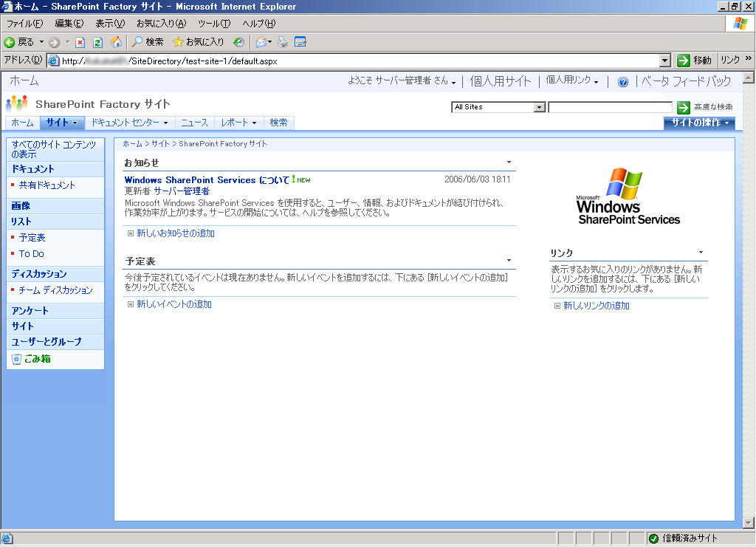Expand the サイトの操作 site actions menu

coord(699,123)
